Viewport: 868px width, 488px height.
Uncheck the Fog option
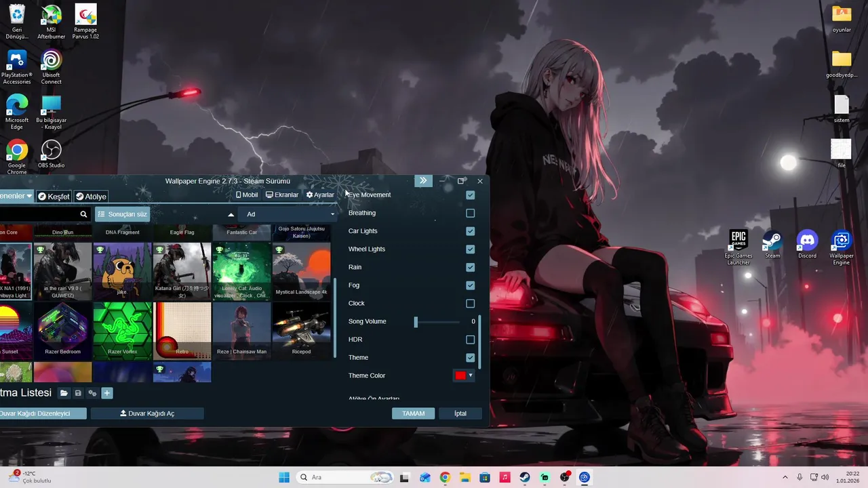tap(470, 285)
